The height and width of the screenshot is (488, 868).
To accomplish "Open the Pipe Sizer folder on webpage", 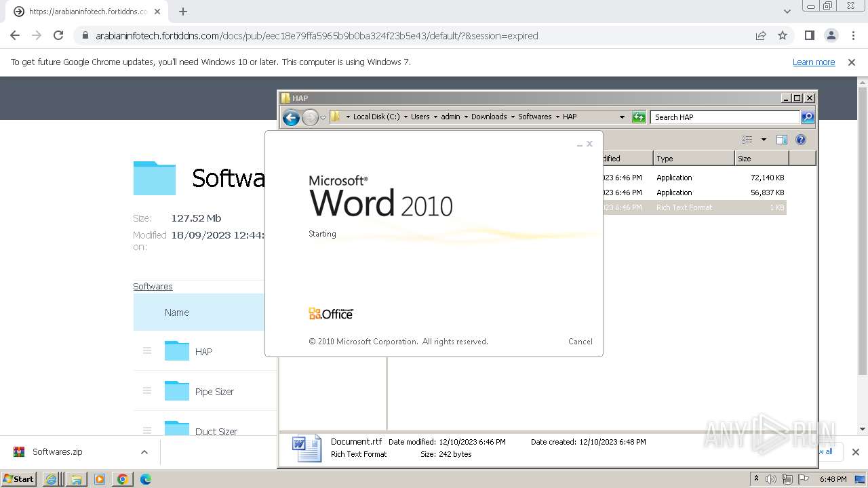I will pyautogui.click(x=214, y=391).
